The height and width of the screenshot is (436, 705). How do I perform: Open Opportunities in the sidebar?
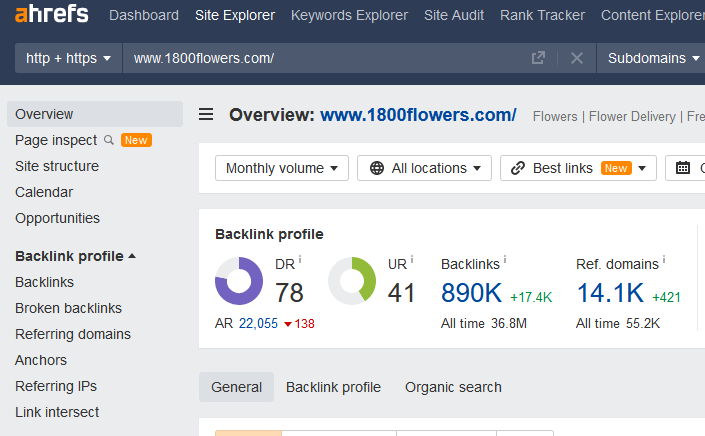(57, 218)
